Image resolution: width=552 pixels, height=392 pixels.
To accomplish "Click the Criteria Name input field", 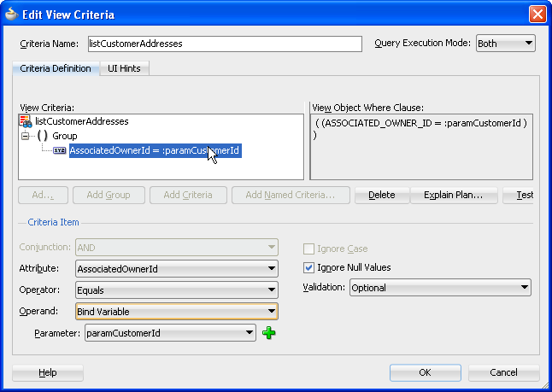I will [x=225, y=44].
